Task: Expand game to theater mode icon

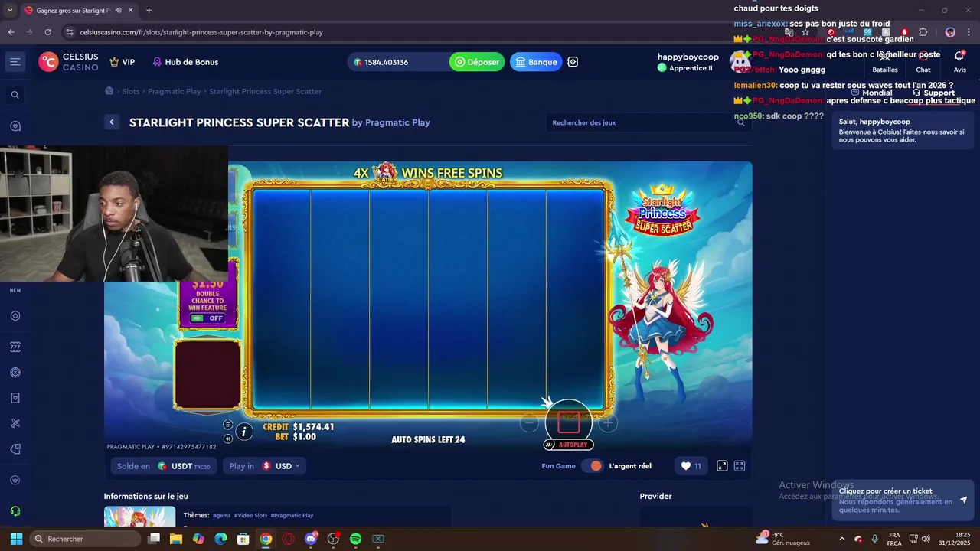Action: coord(722,466)
